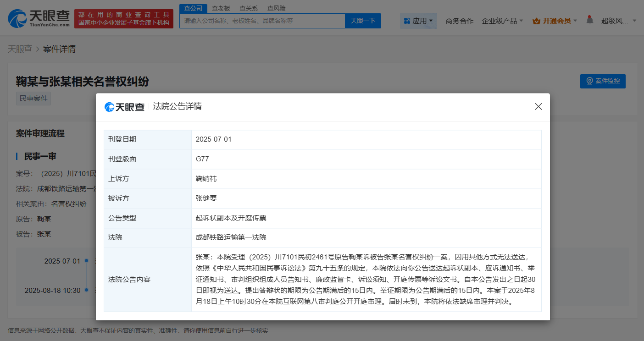Switch to the 查公司 tab
644x341 pixels.
tap(193, 8)
